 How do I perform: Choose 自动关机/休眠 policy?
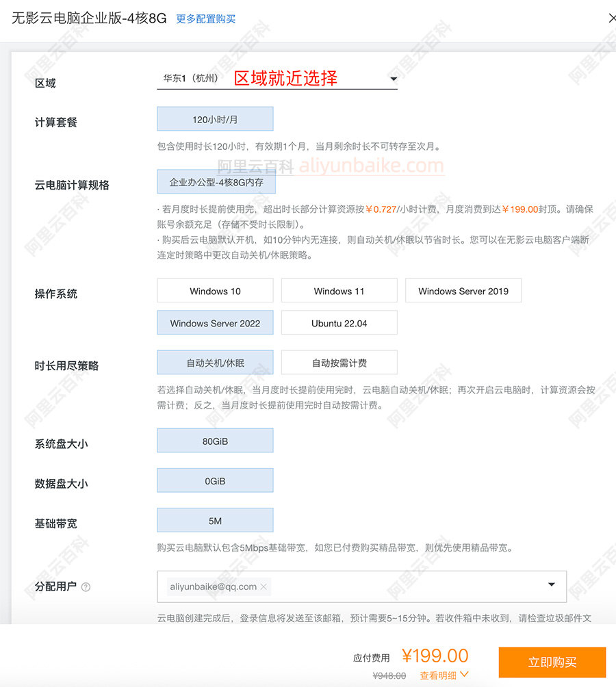(x=215, y=362)
